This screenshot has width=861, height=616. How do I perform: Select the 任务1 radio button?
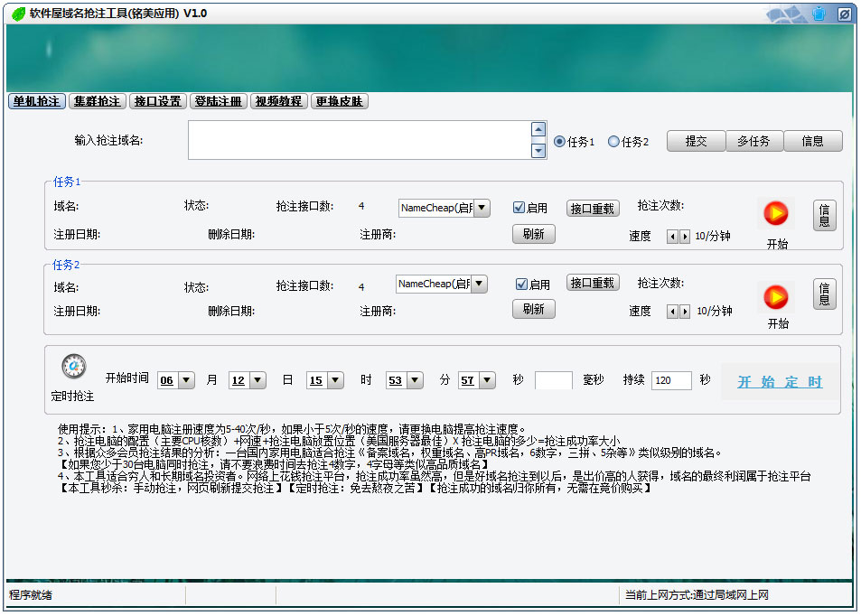click(559, 142)
